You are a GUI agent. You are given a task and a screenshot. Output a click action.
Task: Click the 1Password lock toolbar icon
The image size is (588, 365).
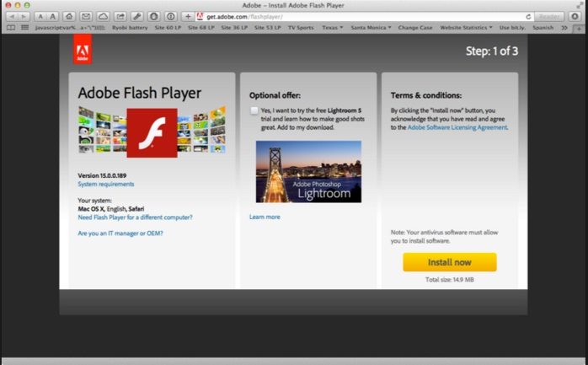154,17
